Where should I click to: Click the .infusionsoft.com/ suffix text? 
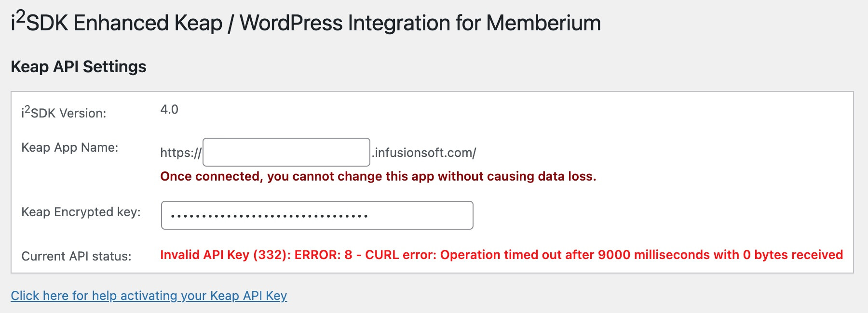point(424,153)
